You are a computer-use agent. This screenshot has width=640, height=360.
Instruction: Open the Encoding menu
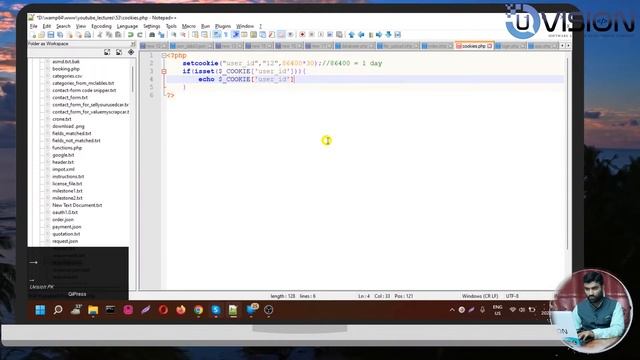pos(101,26)
